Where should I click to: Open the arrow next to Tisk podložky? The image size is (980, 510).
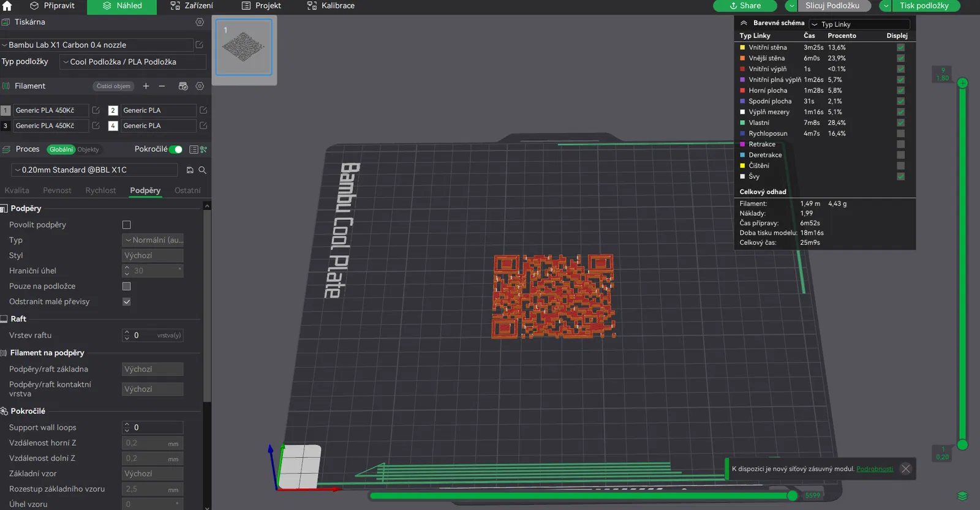885,6
